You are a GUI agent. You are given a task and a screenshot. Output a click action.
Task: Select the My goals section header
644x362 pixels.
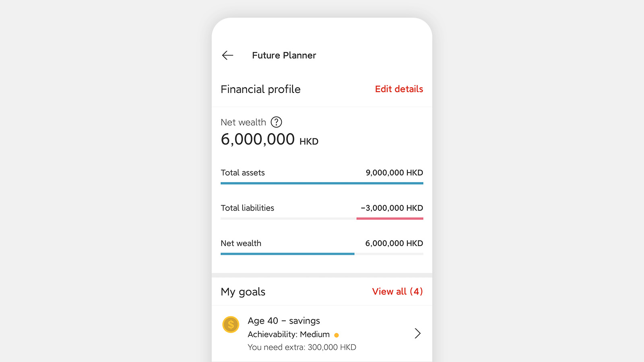pyautogui.click(x=243, y=292)
